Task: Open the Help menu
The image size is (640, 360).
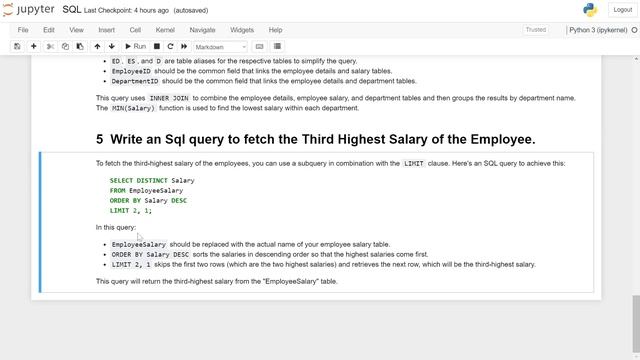Action: pyautogui.click(x=276, y=30)
